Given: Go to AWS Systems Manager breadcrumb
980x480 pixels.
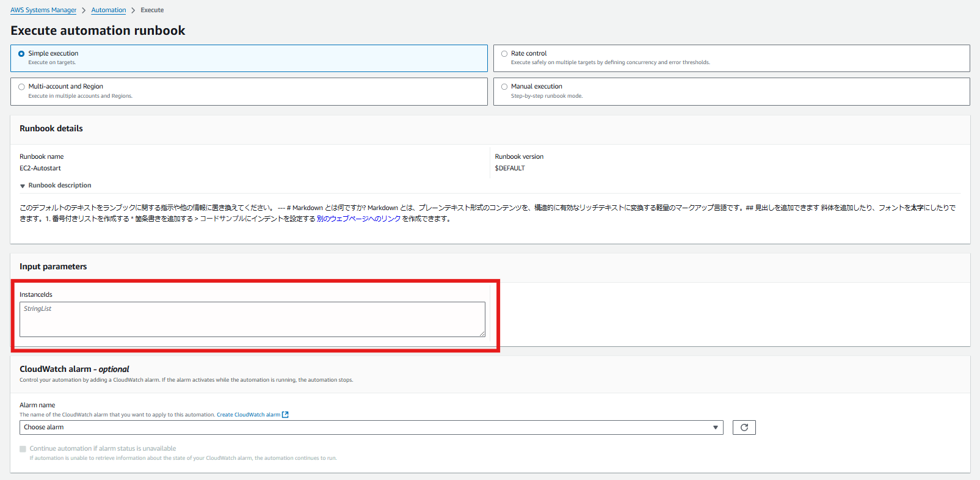Looking at the screenshot, I should tap(43, 10).
